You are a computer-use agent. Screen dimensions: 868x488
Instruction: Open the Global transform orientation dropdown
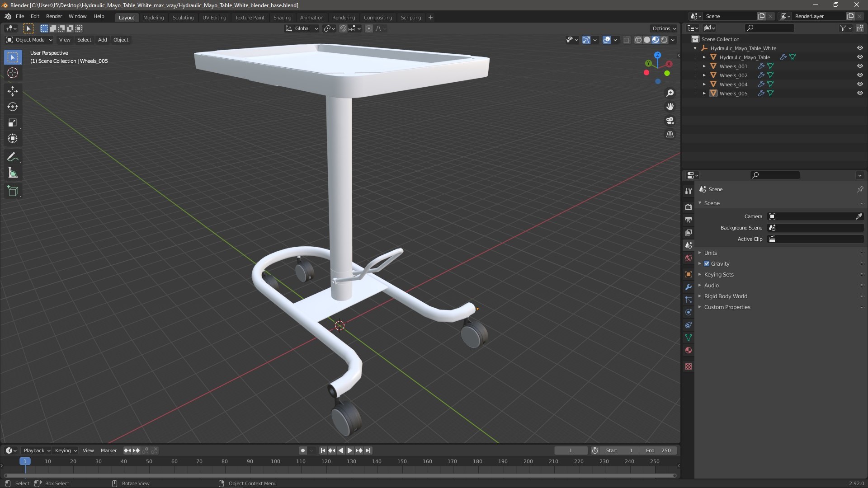[x=302, y=28]
